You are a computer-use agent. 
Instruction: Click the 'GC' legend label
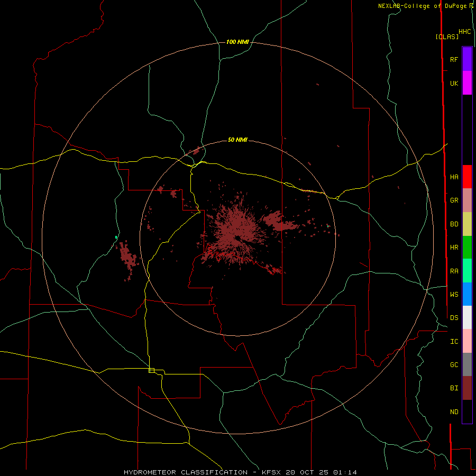tap(454, 365)
